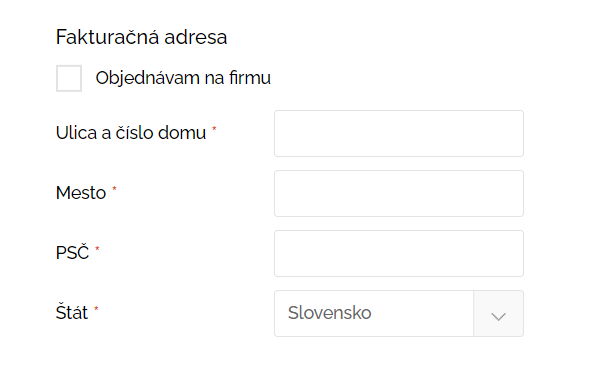Screen dimensions: 603x383
Task: Enable ordering on behalf of a company
Action: pos(69,78)
